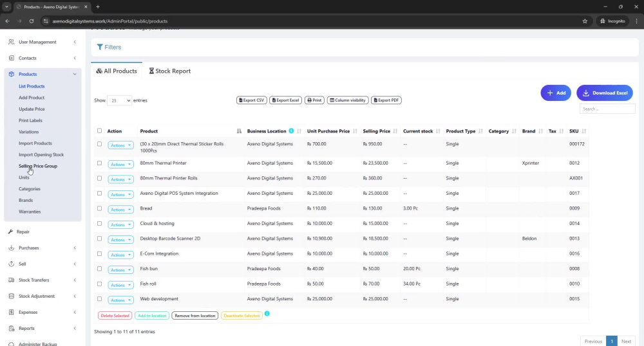
Task: Tick the Desktop Barcode Scanner 2D checkbox
Action: click(x=99, y=239)
